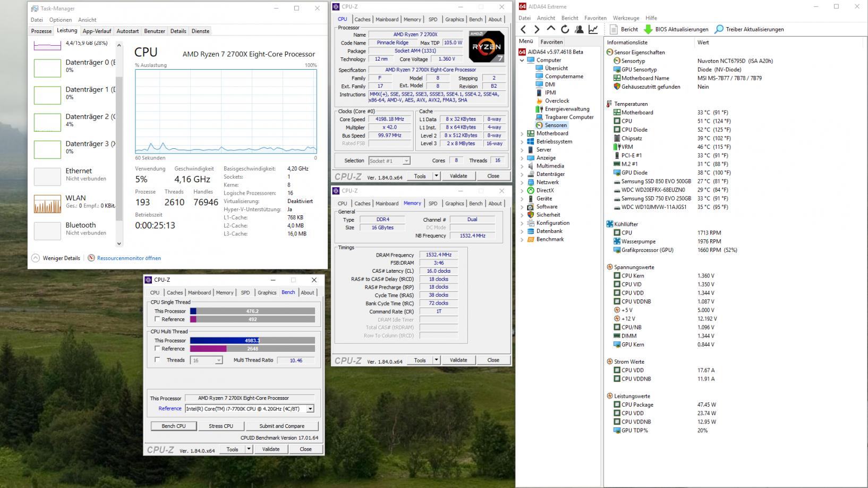Select the WLAN graph in Task-Manager
This screenshot has height=488, width=868.
click(x=47, y=204)
